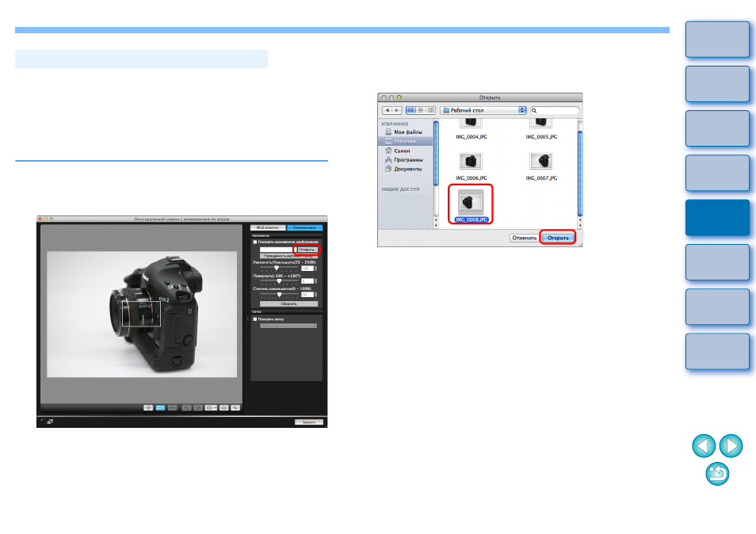Go forward with the right arrow in Открыть dialog
756x534 pixels.
point(397,110)
